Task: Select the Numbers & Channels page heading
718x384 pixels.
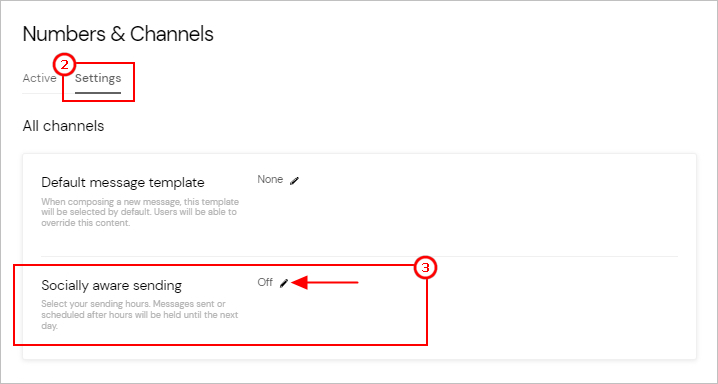Action: pyautogui.click(x=118, y=34)
